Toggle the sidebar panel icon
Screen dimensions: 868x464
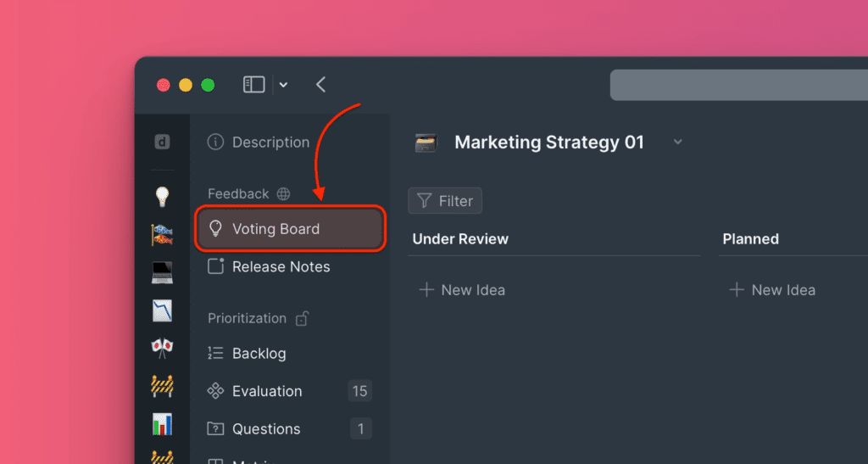coord(253,85)
